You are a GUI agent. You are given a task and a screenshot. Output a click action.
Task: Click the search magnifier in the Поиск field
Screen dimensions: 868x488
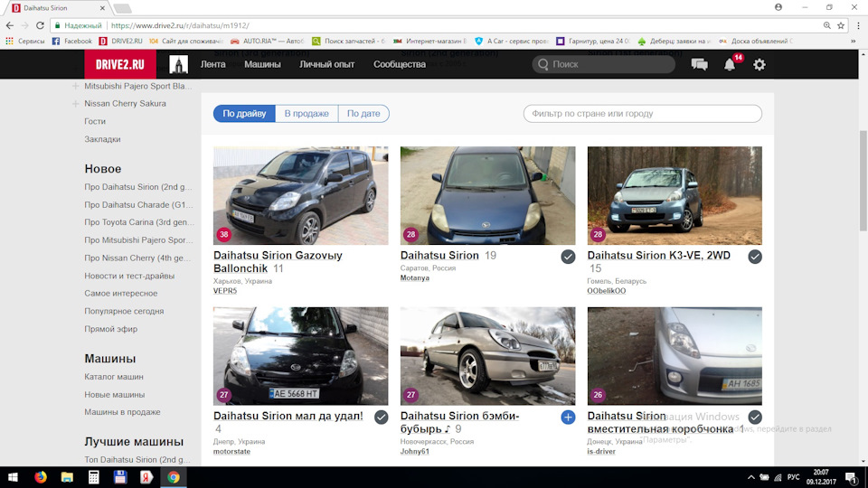543,64
